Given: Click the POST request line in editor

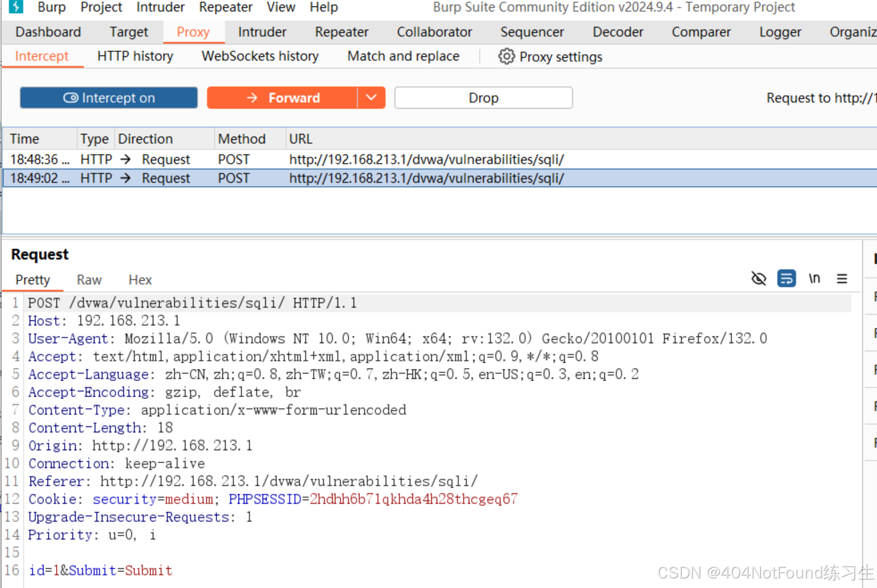Looking at the screenshot, I should pyautogui.click(x=192, y=303).
